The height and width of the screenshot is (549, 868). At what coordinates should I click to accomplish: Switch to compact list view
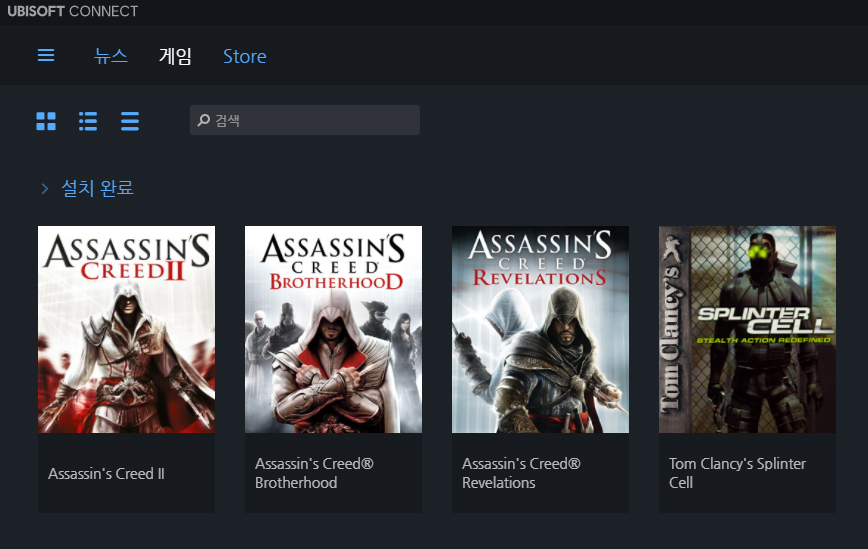coord(130,121)
